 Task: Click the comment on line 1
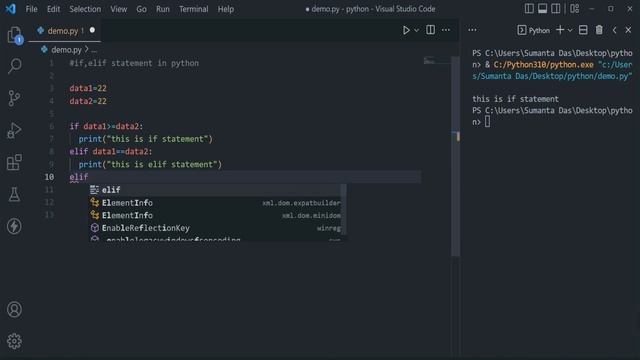pos(134,63)
